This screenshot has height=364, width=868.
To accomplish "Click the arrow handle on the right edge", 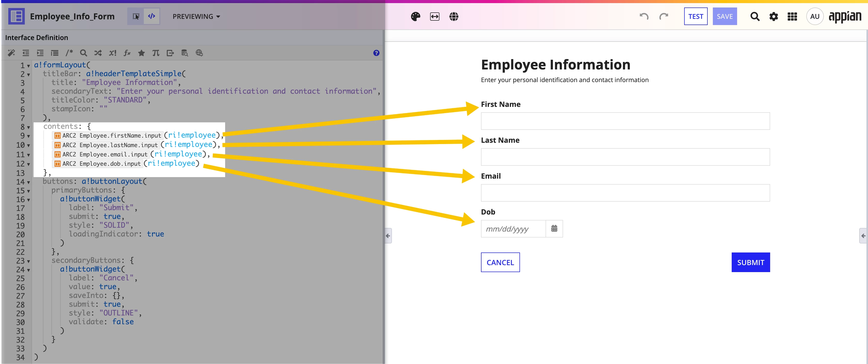I will 863,236.
